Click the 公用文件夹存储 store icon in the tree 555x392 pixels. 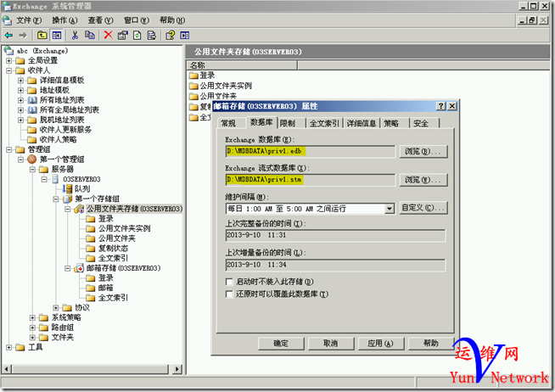pos(79,209)
